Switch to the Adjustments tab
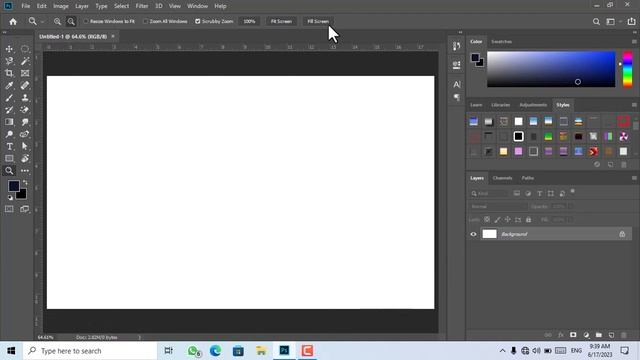The height and width of the screenshot is (360, 640). tap(533, 105)
